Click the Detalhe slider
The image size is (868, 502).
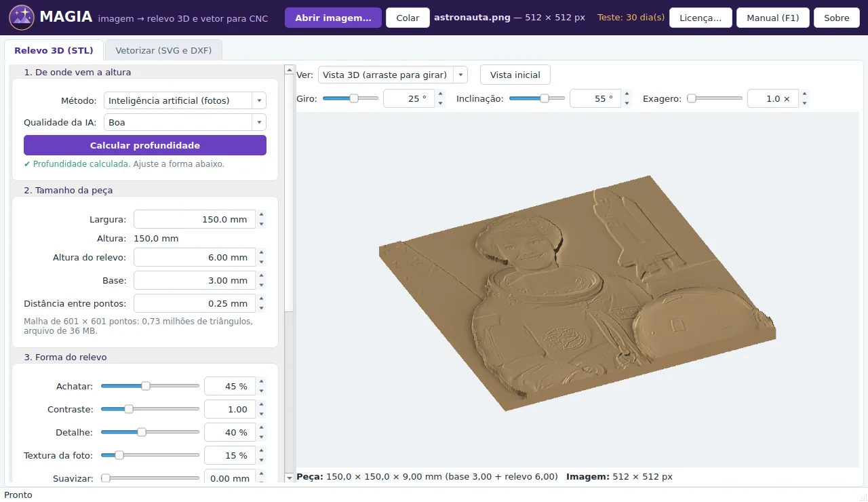coord(150,432)
